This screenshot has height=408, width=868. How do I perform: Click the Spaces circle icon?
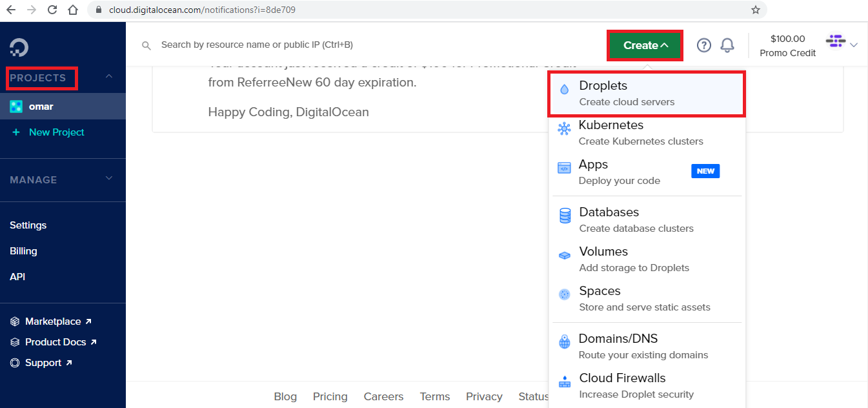565,294
